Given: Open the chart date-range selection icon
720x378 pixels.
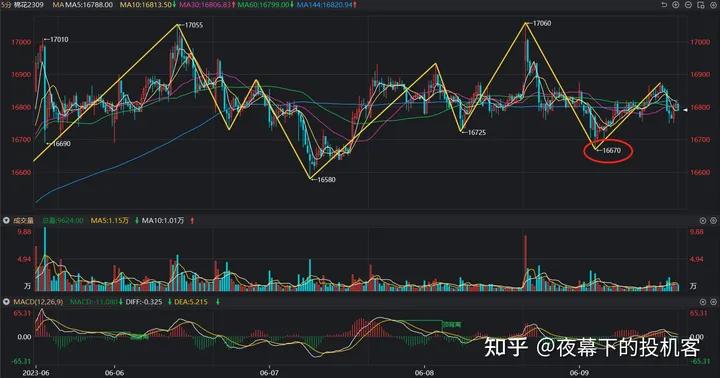Looking at the screenshot, I should tap(701, 5).
